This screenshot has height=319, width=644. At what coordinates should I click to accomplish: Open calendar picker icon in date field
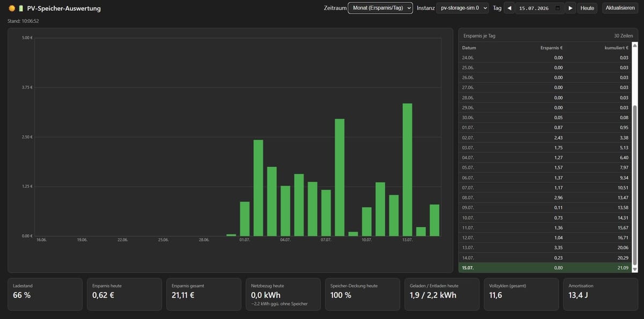tap(558, 8)
